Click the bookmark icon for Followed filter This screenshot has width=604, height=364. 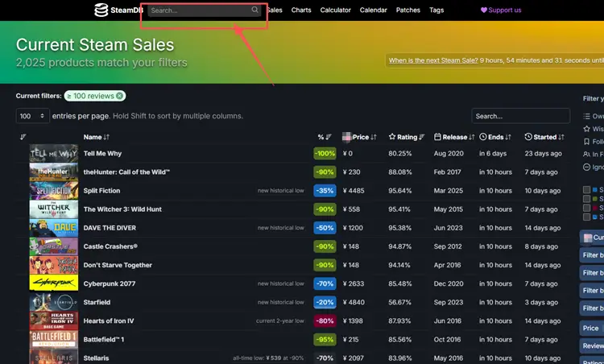[586, 142]
